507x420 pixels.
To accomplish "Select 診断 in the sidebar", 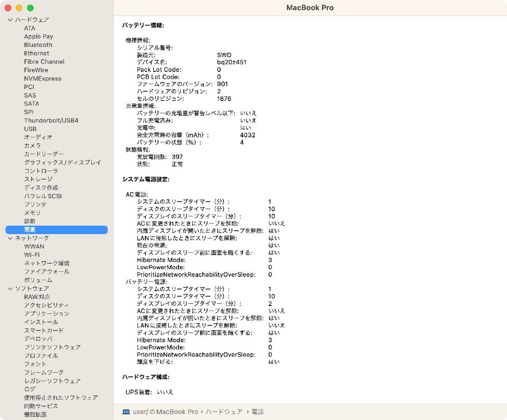I will click(x=30, y=221).
